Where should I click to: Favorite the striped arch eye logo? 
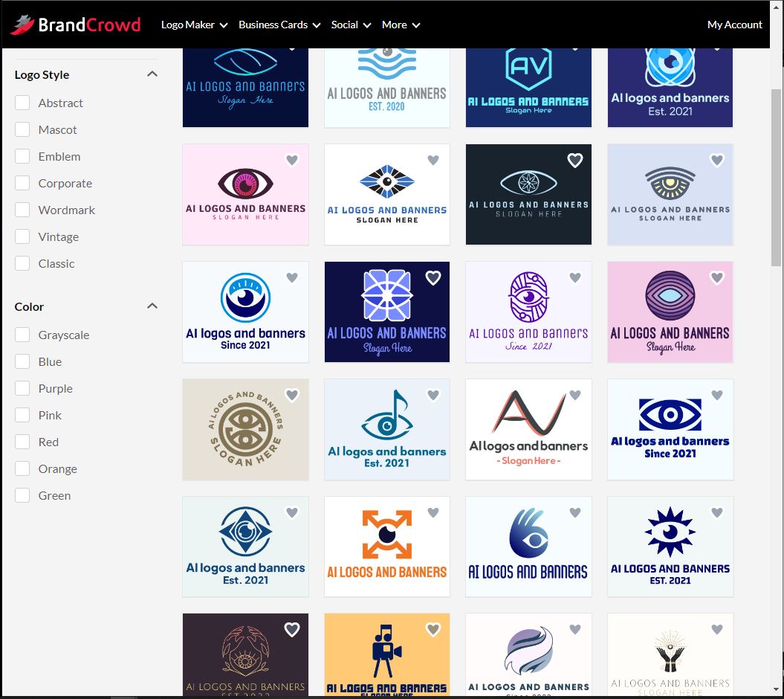(x=717, y=160)
